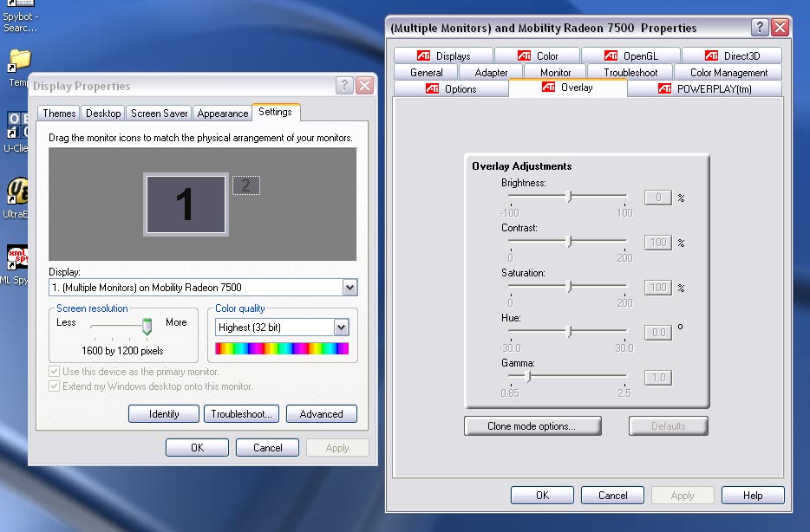Open the Appearance tab
The image size is (810, 532).
click(x=223, y=113)
